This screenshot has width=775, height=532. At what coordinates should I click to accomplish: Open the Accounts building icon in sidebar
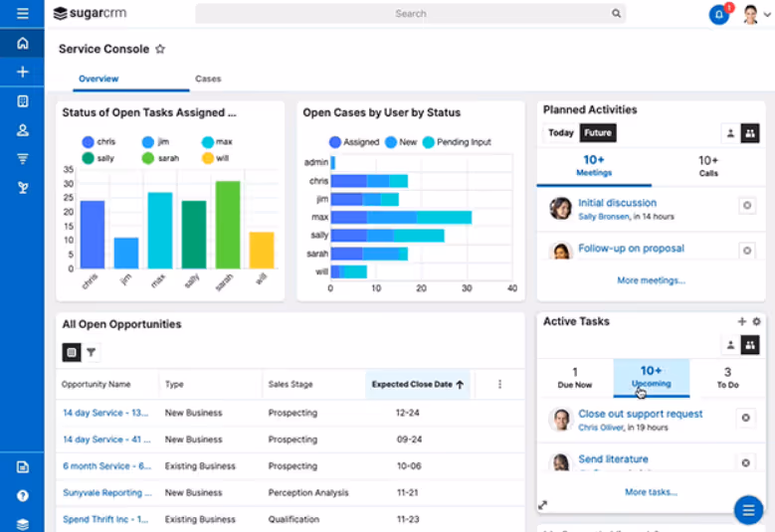pyautogui.click(x=22, y=101)
